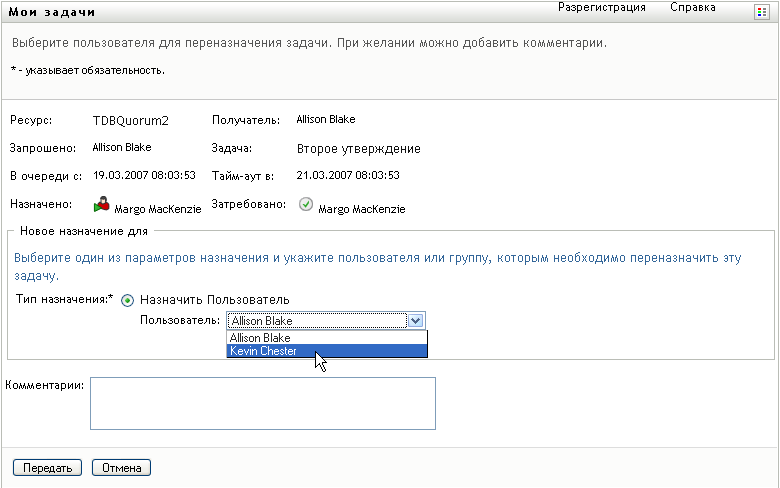Open the Пользователь dropdown arrow
The image size is (780, 488).
point(417,321)
